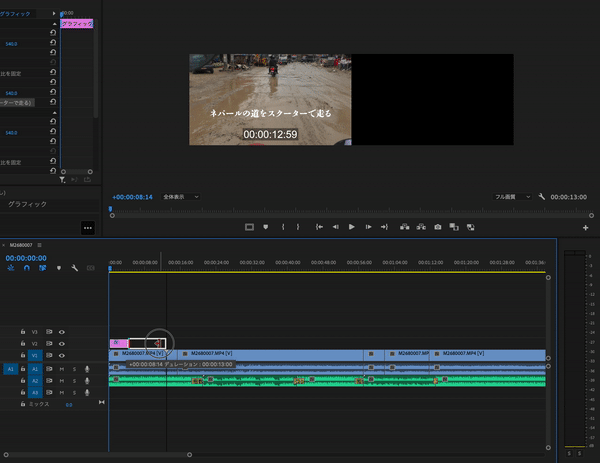
Task: Toggle V1 track visibility eye
Action: (x=62, y=355)
